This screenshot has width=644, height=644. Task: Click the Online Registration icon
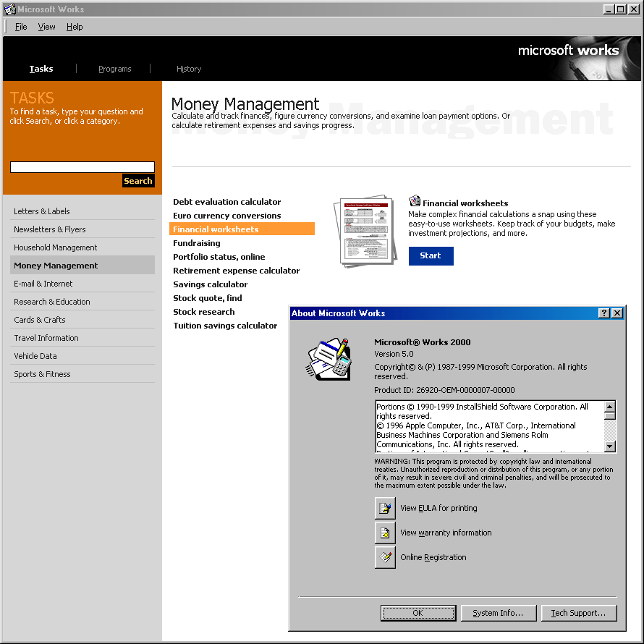[x=385, y=557]
